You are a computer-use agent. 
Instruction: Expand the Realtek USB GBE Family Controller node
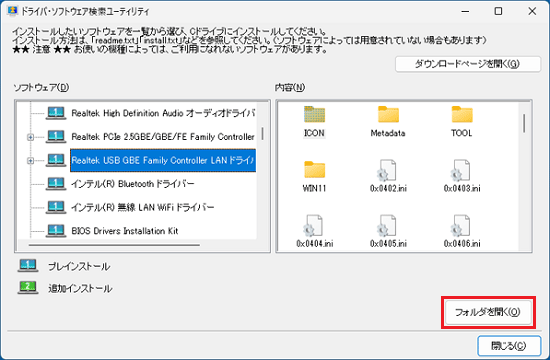[x=31, y=161]
